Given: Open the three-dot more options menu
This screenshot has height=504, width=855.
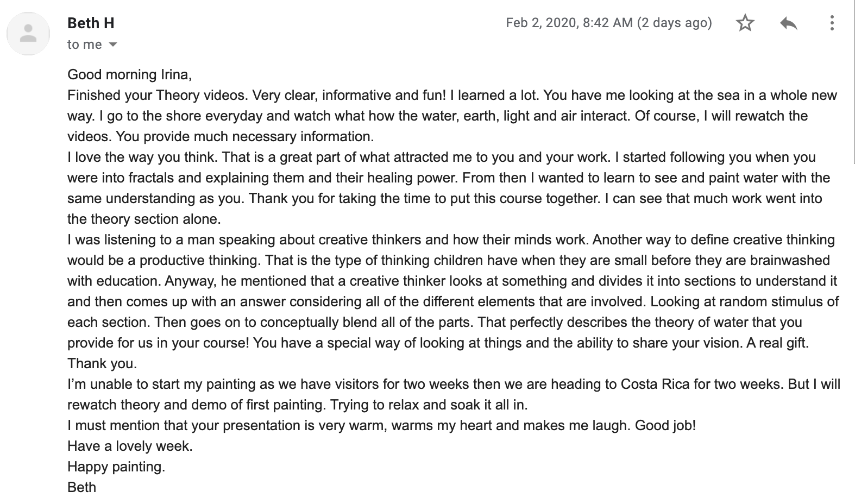Looking at the screenshot, I should pos(832,23).
